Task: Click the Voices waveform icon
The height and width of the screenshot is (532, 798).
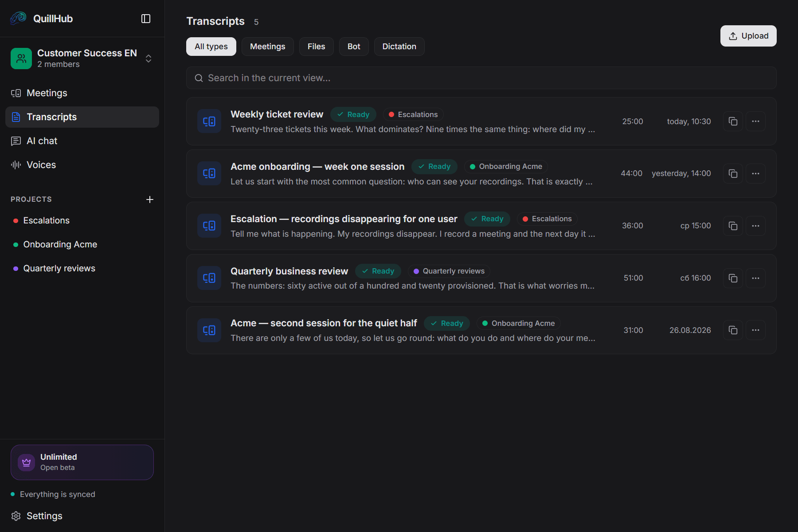Action: coord(16,165)
